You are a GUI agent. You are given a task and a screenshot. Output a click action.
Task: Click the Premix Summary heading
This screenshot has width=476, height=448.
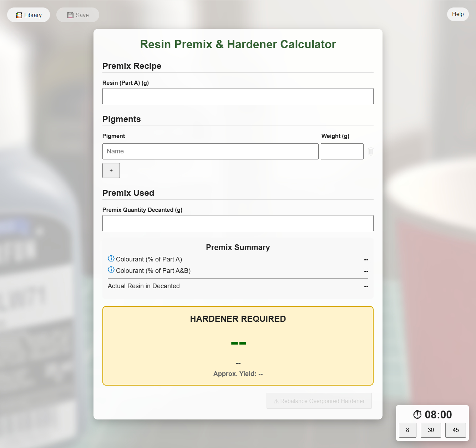(x=238, y=248)
